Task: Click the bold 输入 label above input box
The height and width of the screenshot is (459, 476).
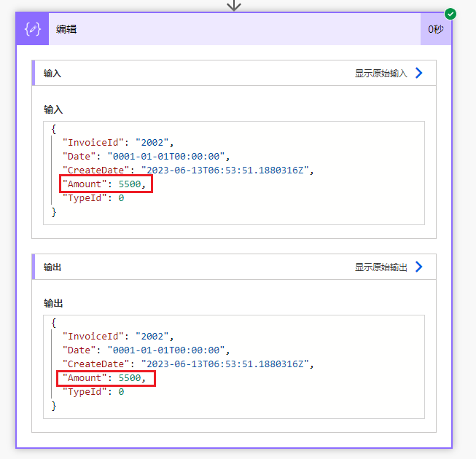Action: pyautogui.click(x=53, y=109)
